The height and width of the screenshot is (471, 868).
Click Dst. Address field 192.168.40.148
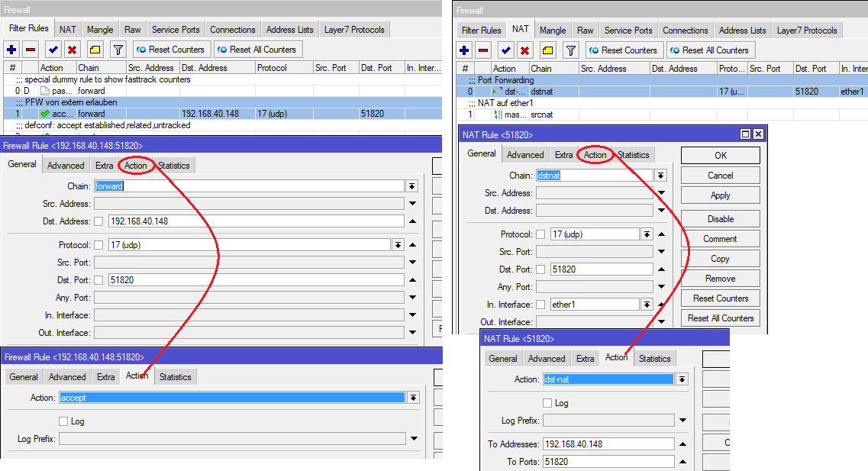(x=256, y=221)
